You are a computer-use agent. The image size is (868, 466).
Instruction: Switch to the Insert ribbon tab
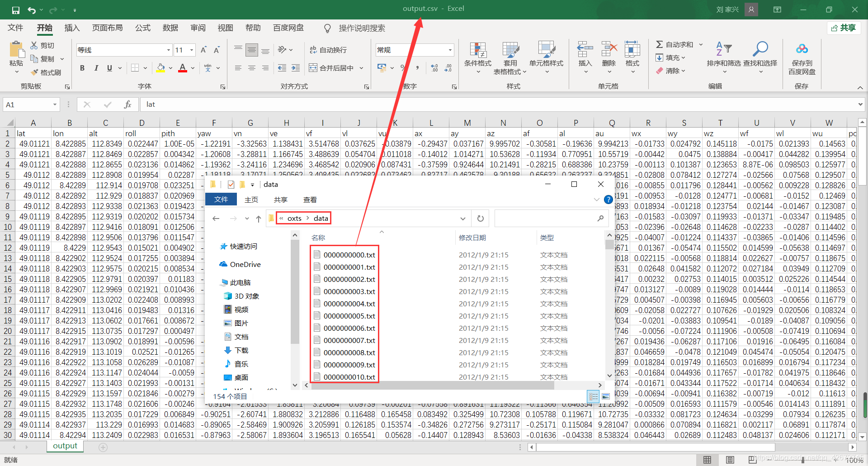72,28
